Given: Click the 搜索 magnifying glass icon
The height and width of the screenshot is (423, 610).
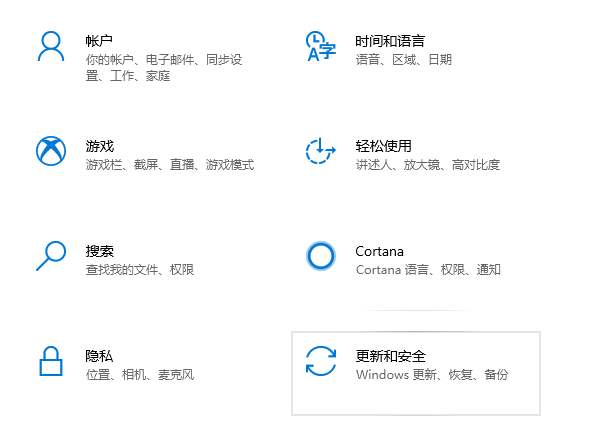Looking at the screenshot, I should [51, 256].
